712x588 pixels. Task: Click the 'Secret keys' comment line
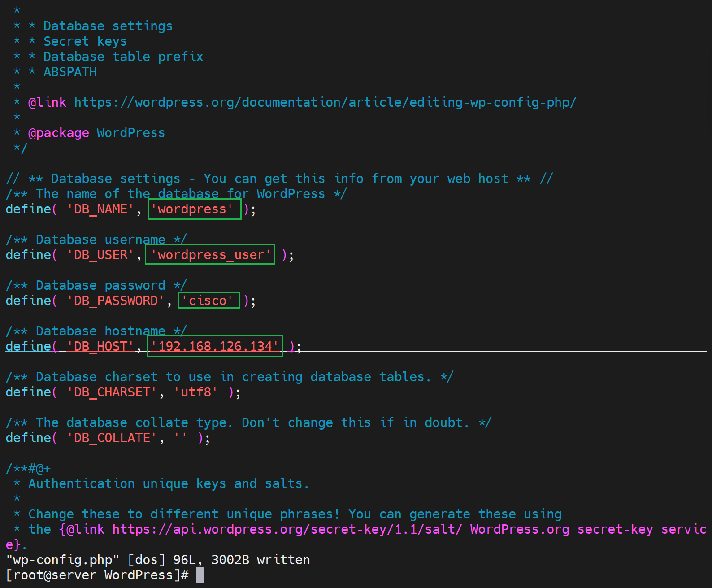point(85,42)
